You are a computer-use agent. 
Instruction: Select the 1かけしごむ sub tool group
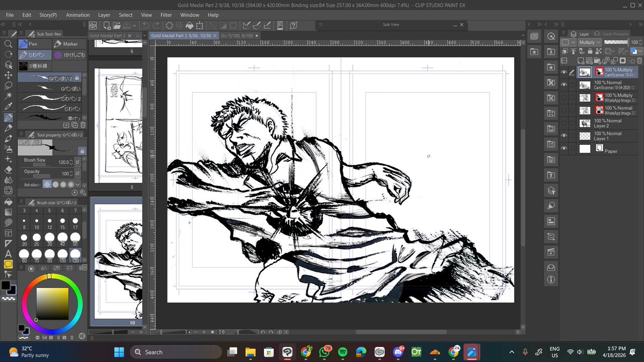[68, 55]
